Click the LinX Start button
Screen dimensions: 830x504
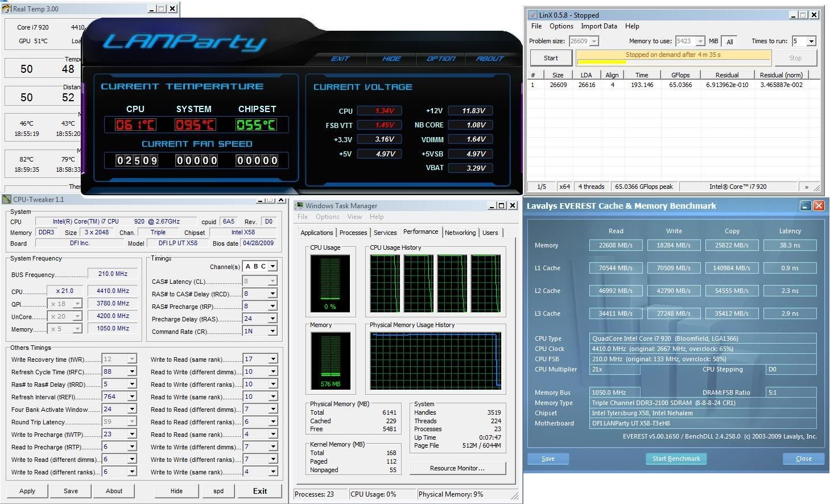point(551,58)
